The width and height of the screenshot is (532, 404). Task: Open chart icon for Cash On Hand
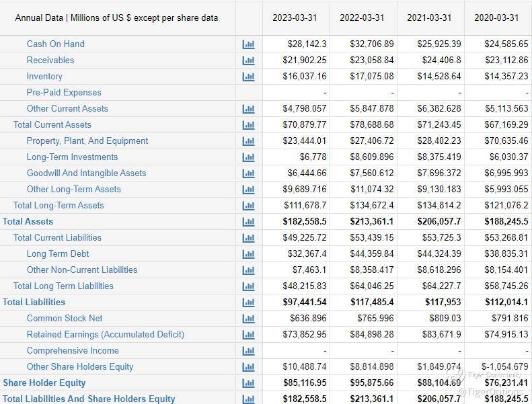(x=248, y=44)
